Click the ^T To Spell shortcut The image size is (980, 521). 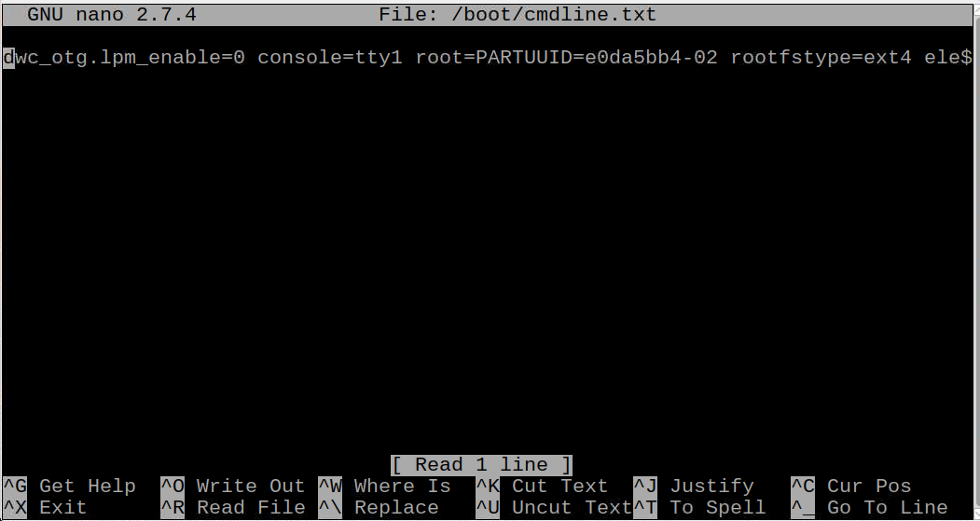699,507
